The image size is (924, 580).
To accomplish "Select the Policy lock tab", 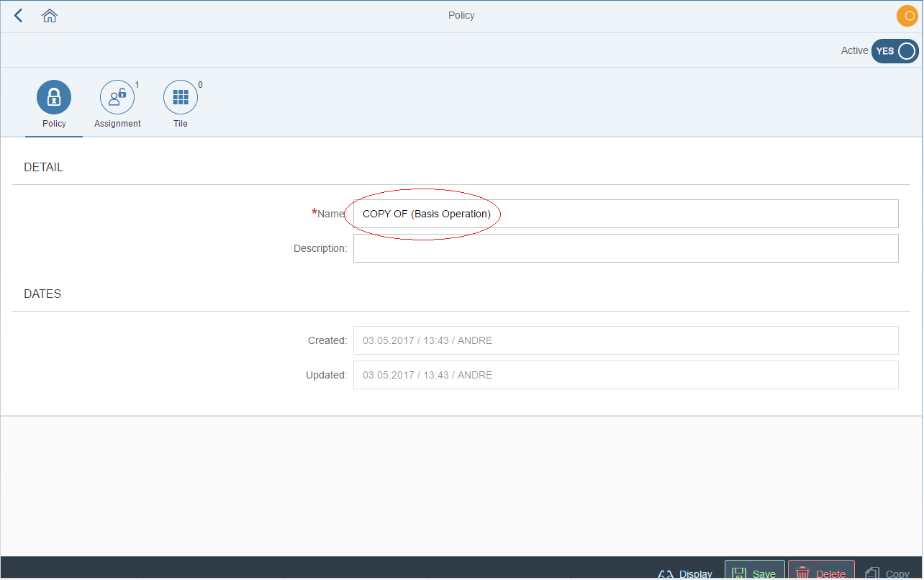I will [54, 105].
